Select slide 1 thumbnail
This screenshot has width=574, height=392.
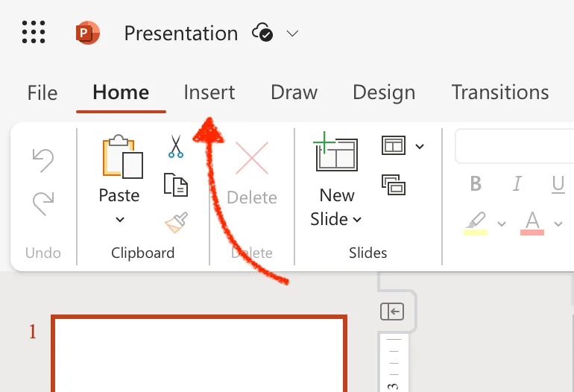click(x=199, y=353)
